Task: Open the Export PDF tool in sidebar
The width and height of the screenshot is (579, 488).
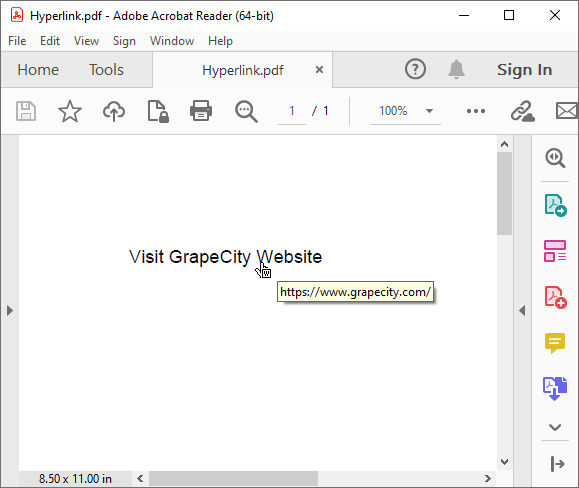Action: pos(555,205)
